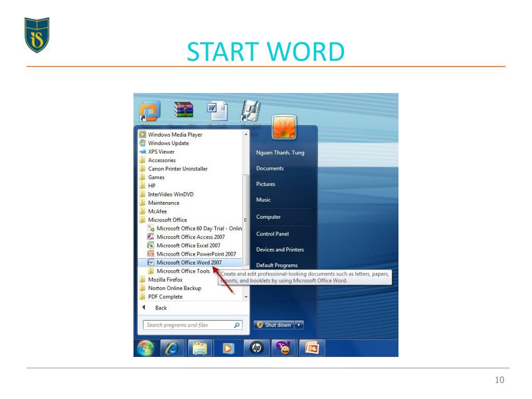This screenshot has width=532, height=399.
Task: Click the Excel 2007 program icon
Action: (x=151, y=245)
